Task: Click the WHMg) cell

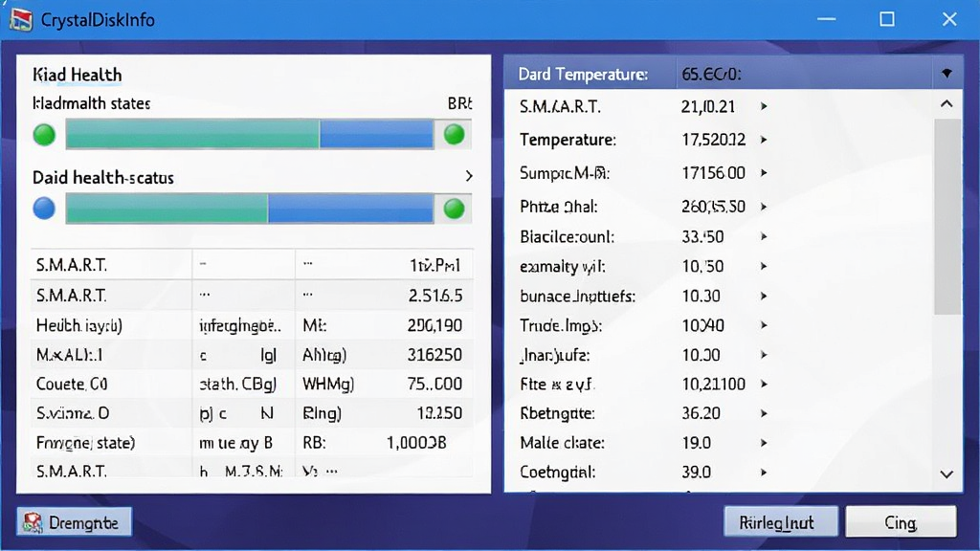Action: click(328, 384)
